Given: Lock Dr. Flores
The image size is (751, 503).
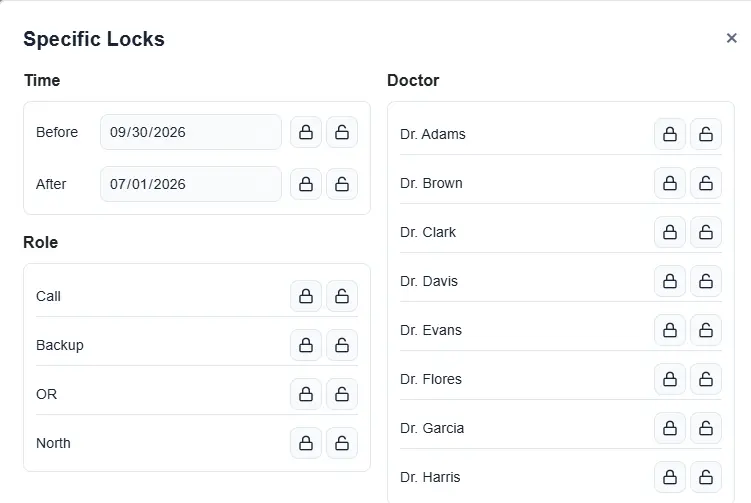Looking at the screenshot, I should tap(670, 379).
